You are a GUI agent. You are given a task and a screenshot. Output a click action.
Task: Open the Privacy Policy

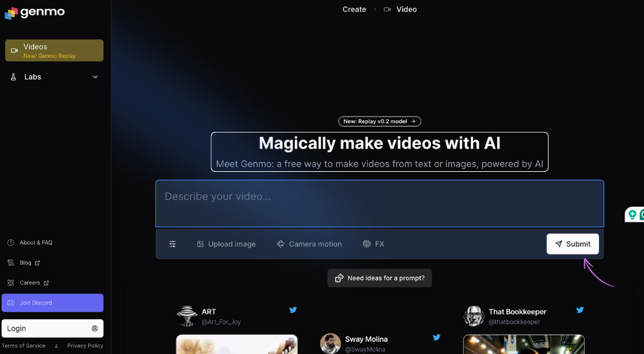point(85,346)
